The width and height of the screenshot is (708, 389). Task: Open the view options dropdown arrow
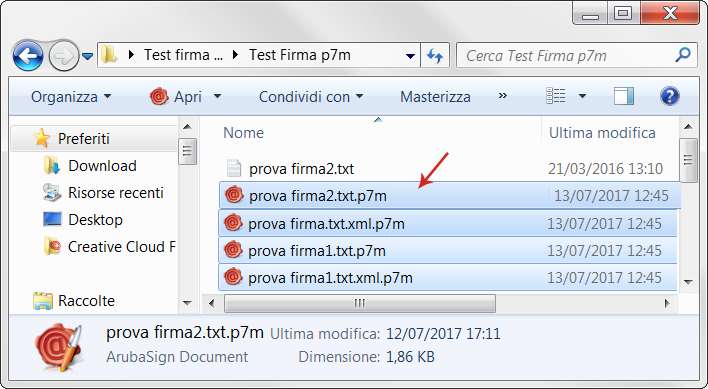coord(582,96)
